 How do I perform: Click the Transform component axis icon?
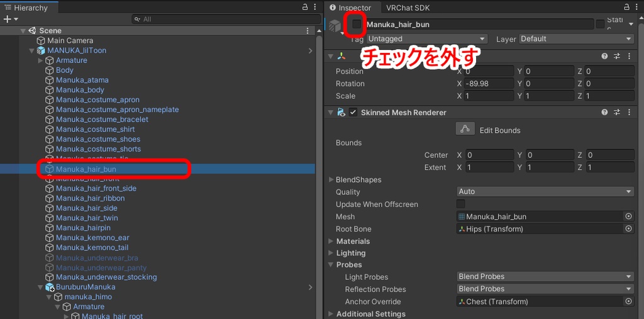341,57
